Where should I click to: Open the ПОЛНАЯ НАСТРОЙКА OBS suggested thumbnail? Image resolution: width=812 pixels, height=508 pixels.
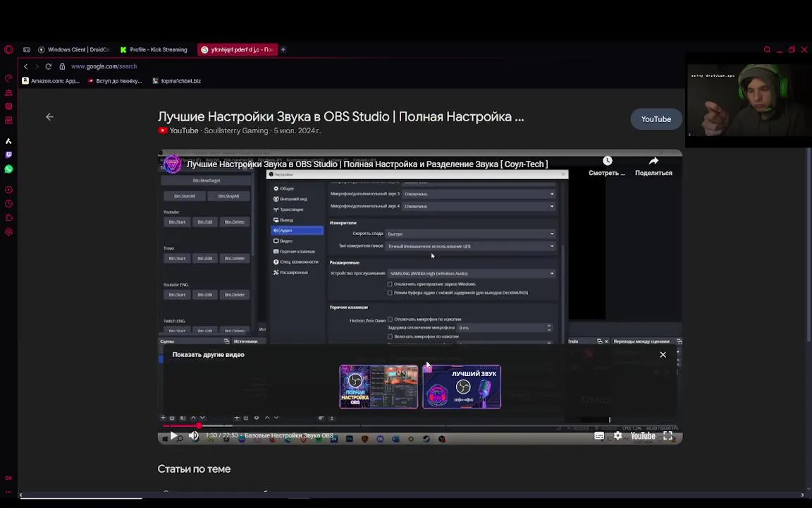pos(379,387)
